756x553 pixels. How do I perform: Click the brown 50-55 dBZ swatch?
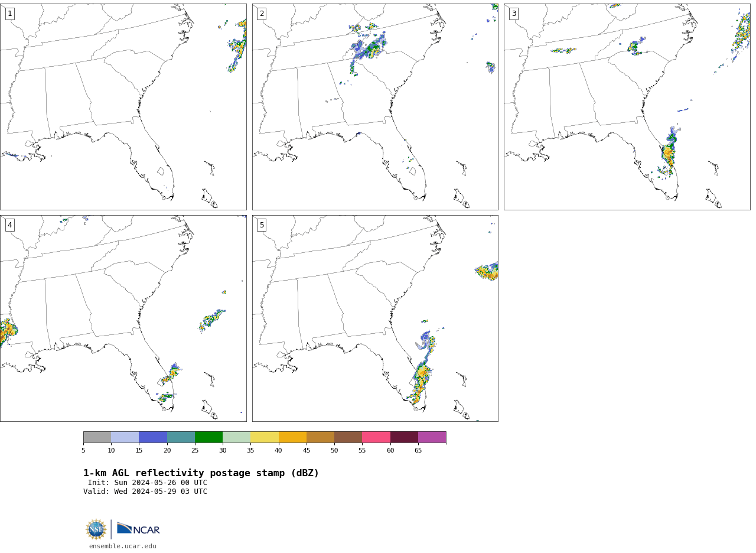pos(348,437)
